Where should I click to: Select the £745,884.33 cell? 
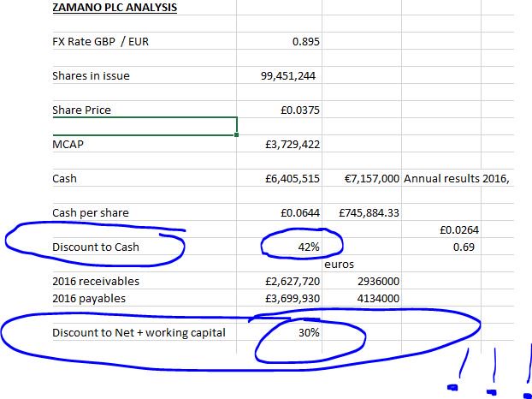pyautogui.click(x=369, y=213)
